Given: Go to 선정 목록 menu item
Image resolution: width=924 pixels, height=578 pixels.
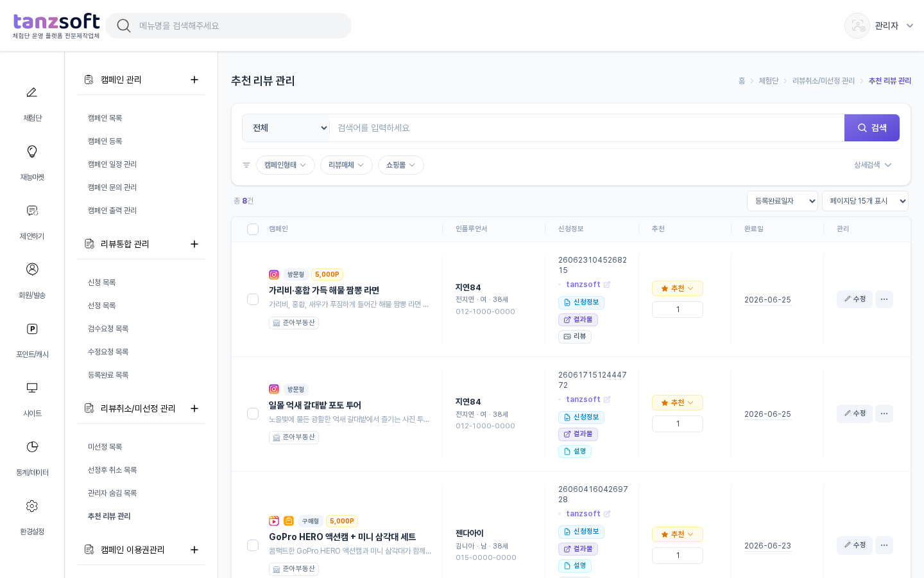Looking at the screenshot, I should click(102, 306).
